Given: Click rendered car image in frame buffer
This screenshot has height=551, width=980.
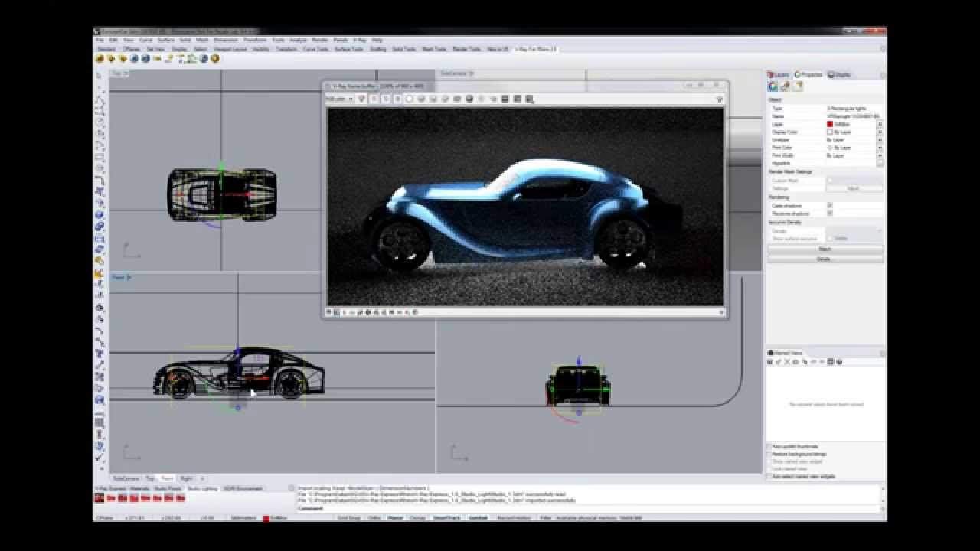Looking at the screenshot, I should click(524, 206).
